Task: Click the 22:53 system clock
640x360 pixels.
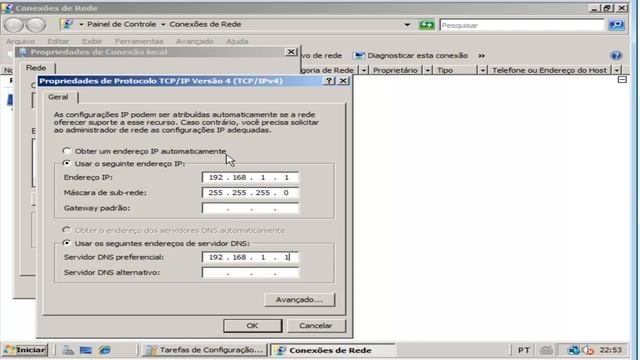Action: [610, 350]
